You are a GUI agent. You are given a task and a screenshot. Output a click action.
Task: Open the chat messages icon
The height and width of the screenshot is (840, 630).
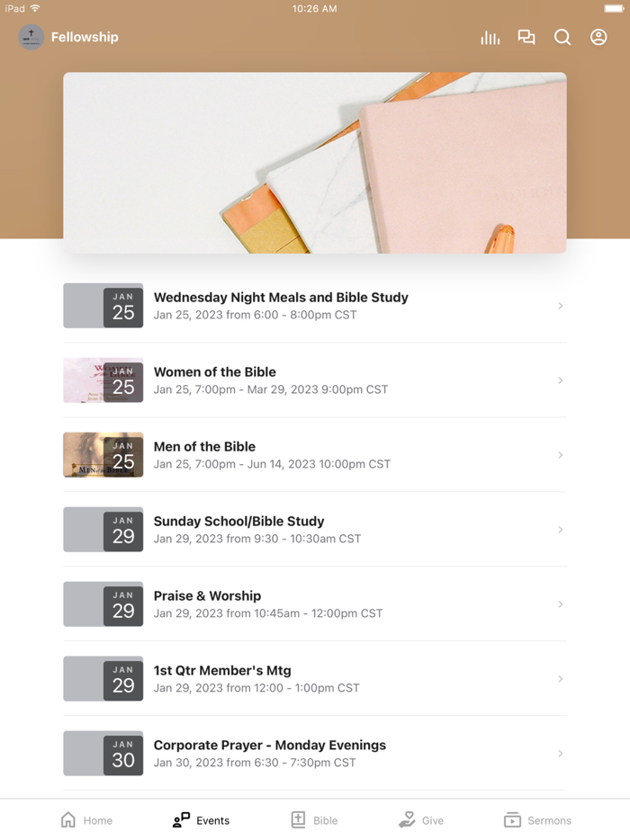526,37
